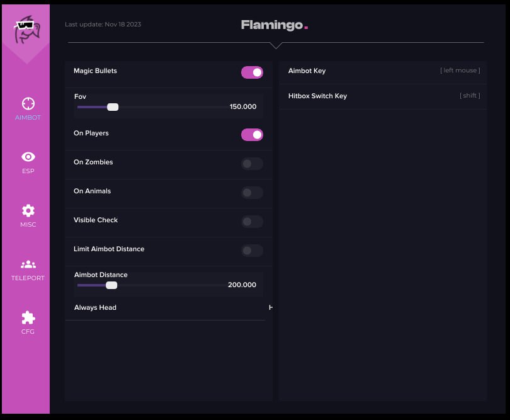Click the Last update Nov 18 2023 text

point(103,25)
